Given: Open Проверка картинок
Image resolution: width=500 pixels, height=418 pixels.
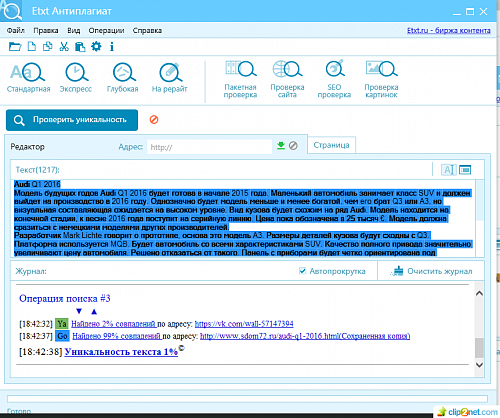Looking at the screenshot, I should point(381,79).
